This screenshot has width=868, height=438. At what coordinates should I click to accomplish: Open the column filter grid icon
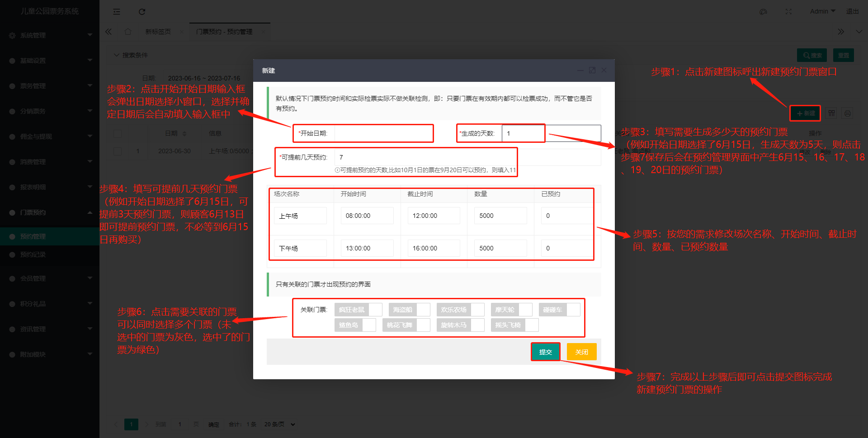tap(831, 113)
